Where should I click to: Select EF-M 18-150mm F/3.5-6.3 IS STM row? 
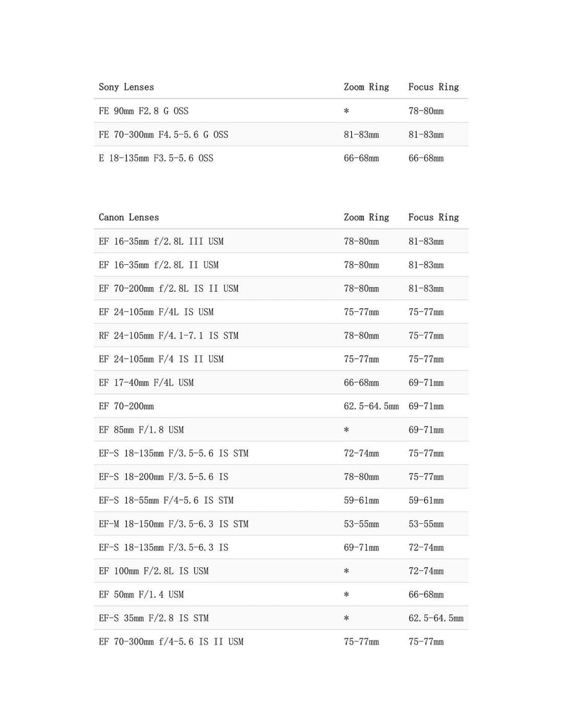[x=174, y=524]
